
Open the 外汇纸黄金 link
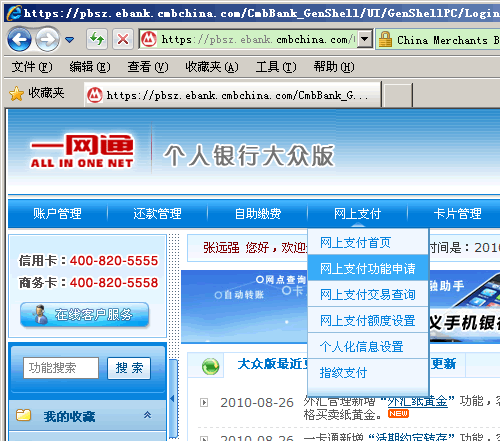tap(417, 401)
